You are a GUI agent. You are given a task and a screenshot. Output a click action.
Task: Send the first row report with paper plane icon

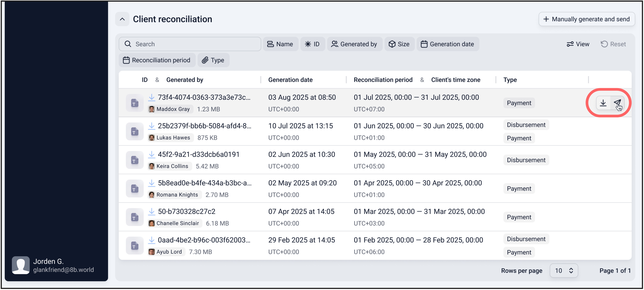tap(617, 103)
